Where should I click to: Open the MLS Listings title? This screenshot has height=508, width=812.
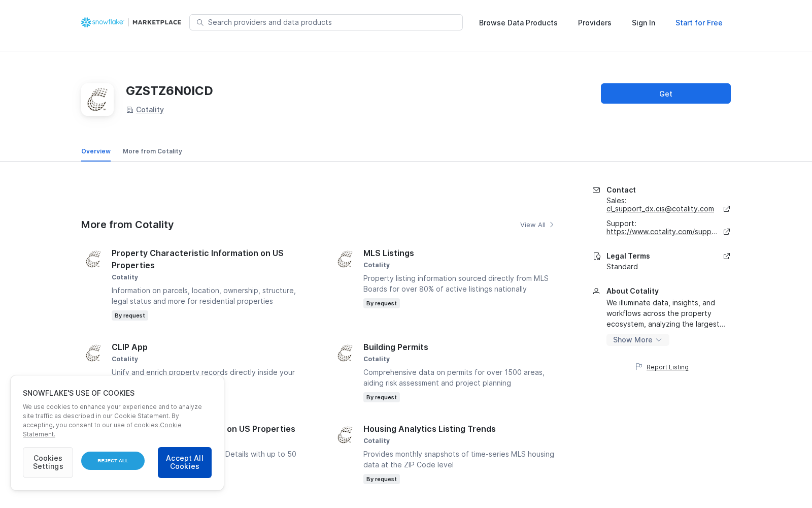pyautogui.click(x=389, y=253)
